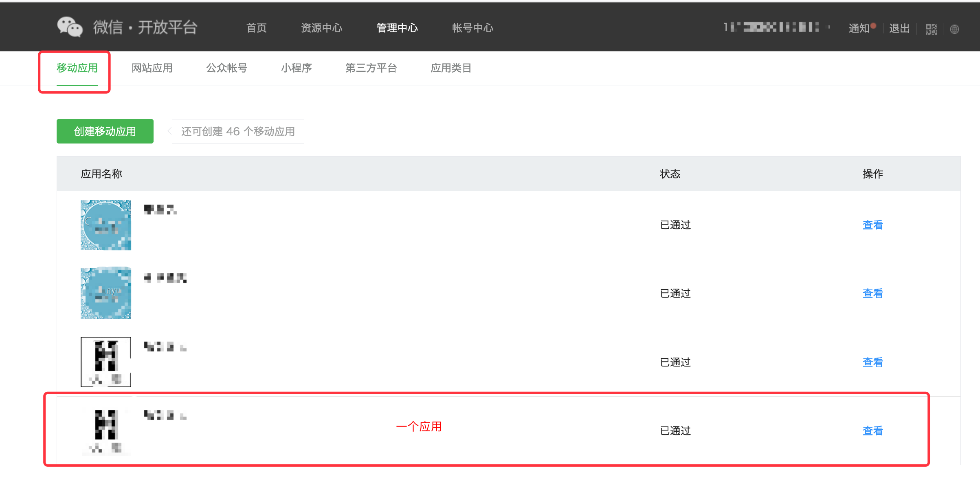Switch to the 网站应用 tab
The height and width of the screenshot is (499, 980).
point(152,68)
